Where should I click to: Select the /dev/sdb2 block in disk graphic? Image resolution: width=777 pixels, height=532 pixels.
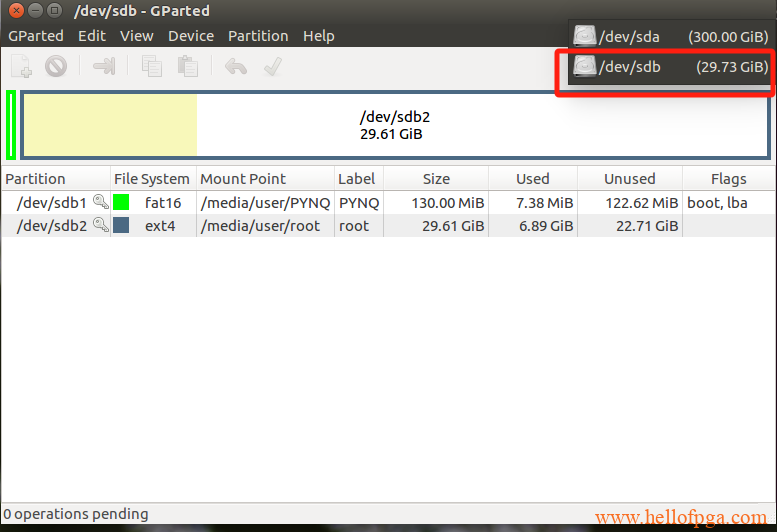[x=395, y=125]
